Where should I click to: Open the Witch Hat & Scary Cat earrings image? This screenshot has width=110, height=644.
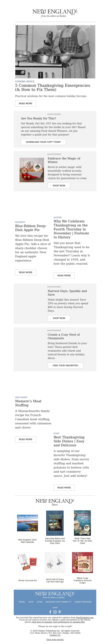pyautogui.click(x=55, y=562)
